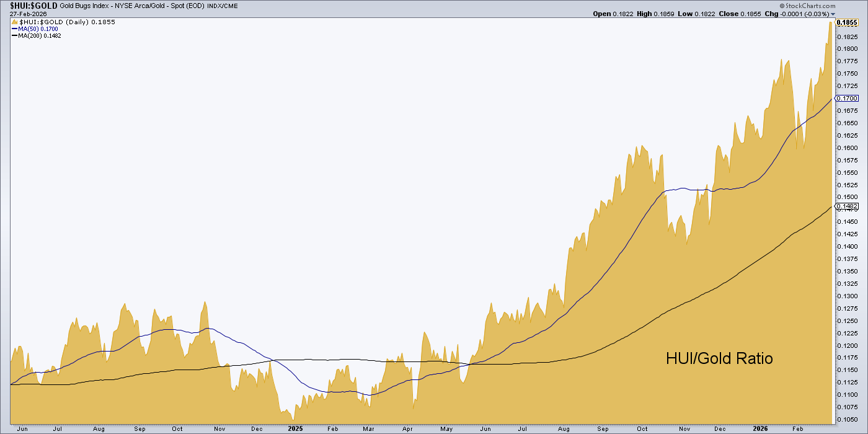Click the 0.1482 MA(200) axis tag

[846, 206]
